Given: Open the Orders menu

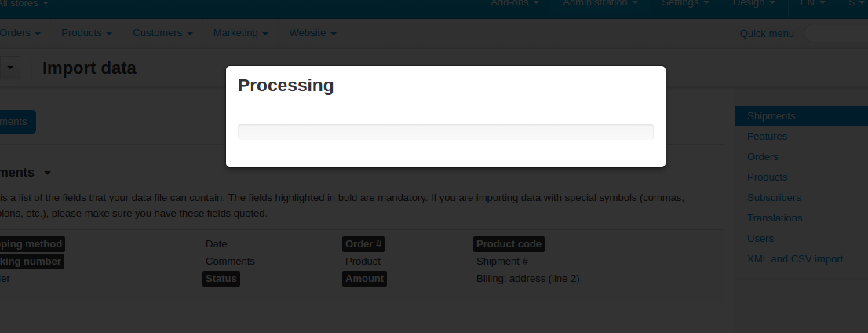Looking at the screenshot, I should (x=20, y=33).
